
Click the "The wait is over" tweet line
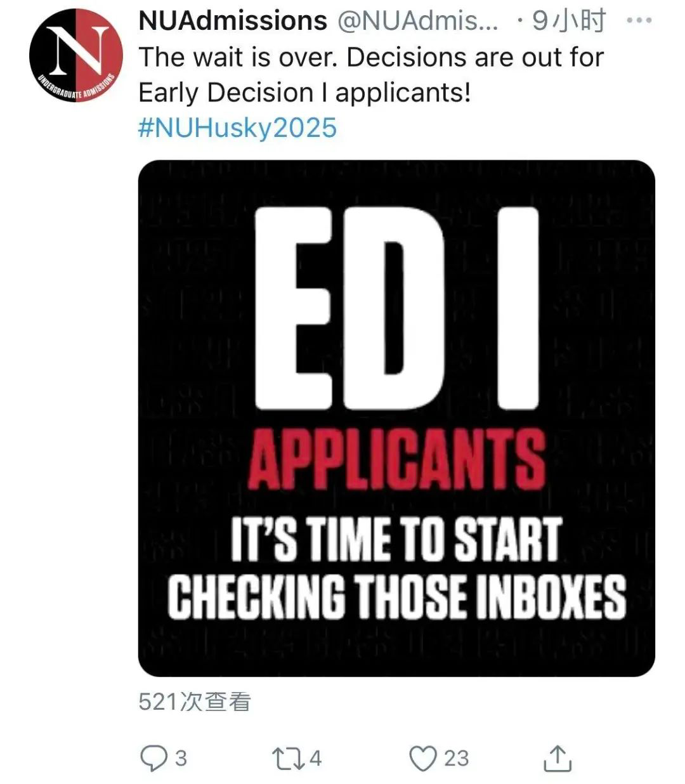click(x=371, y=57)
